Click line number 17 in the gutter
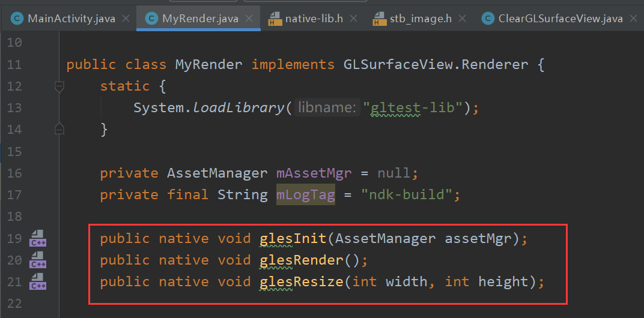644x318 pixels. [x=14, y=194]
